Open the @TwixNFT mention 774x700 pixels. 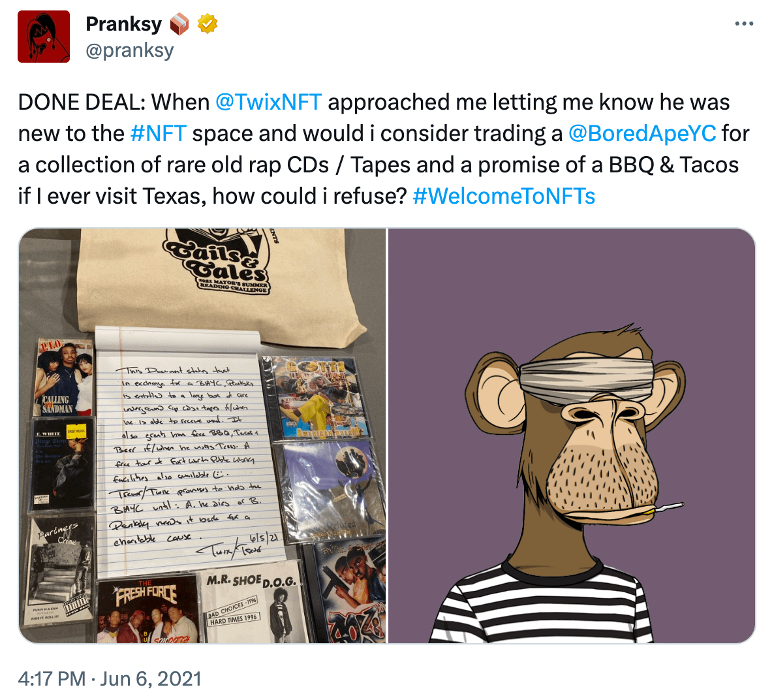coord(268,103)
